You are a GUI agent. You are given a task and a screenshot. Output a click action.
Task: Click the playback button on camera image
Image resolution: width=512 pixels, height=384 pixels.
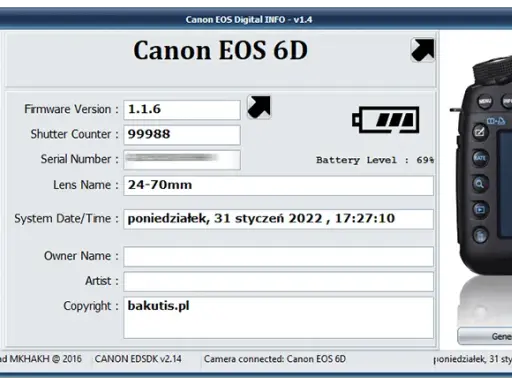tap(480, 210)
